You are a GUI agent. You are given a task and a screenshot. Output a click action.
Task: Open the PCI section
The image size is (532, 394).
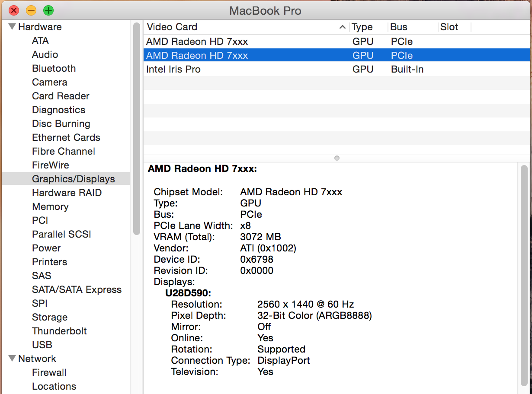click(x=40, y=221)
